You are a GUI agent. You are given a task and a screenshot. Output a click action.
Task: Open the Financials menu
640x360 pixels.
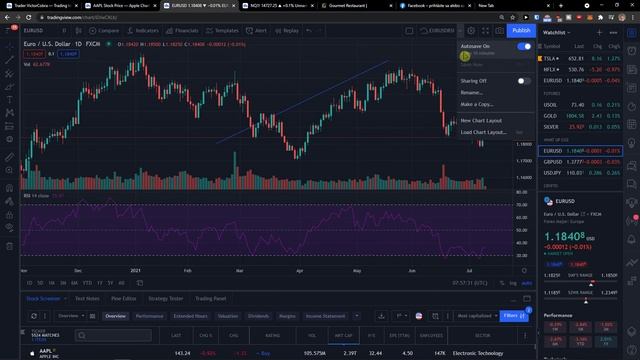tap(182, 31)
